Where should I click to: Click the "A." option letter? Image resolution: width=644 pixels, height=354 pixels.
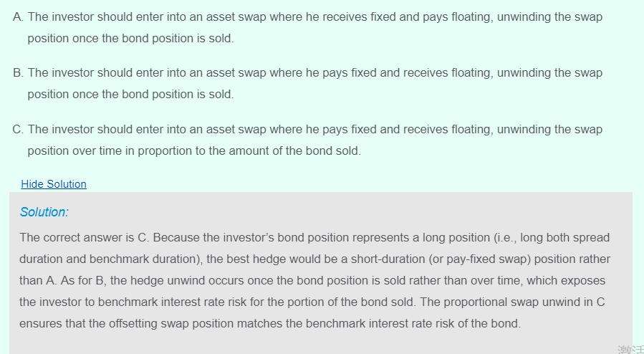[x=18, y=16]
